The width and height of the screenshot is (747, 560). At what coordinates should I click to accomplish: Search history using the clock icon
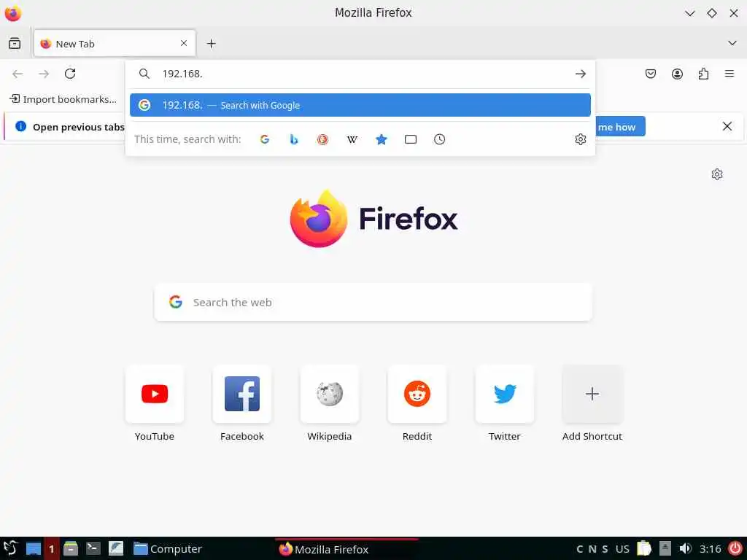click(x=440, y=139)
